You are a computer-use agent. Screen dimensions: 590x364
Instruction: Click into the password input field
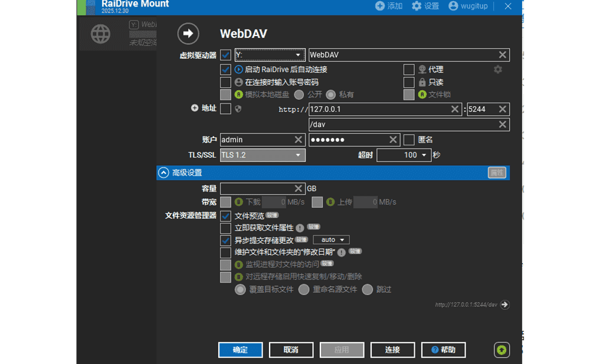pos(348,140)
